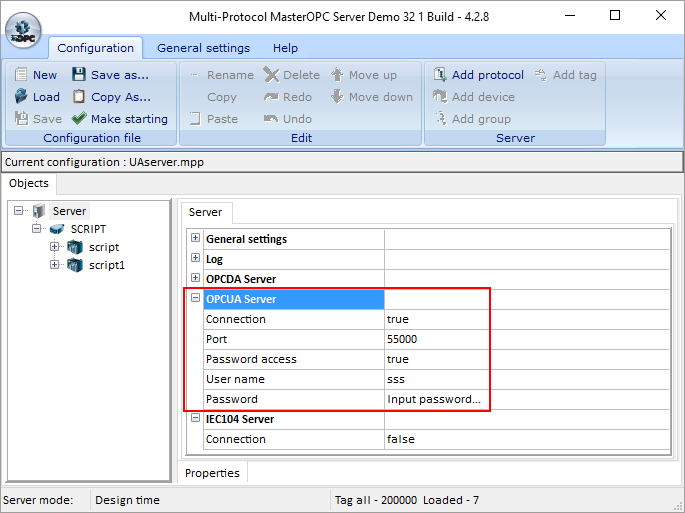Expand the script1 tree node
The width and height of the screenshot is (685, 513).
click(54, 264)
